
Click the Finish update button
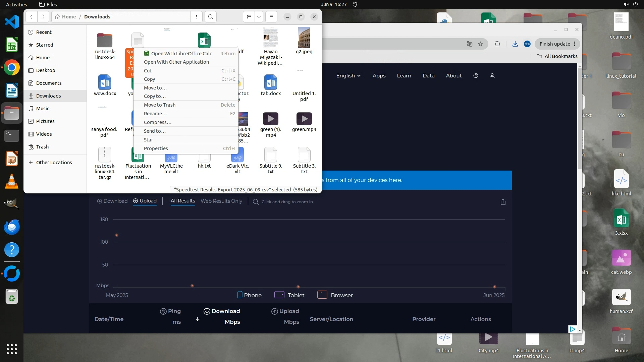pyautogui.click(x=554, y=44)
